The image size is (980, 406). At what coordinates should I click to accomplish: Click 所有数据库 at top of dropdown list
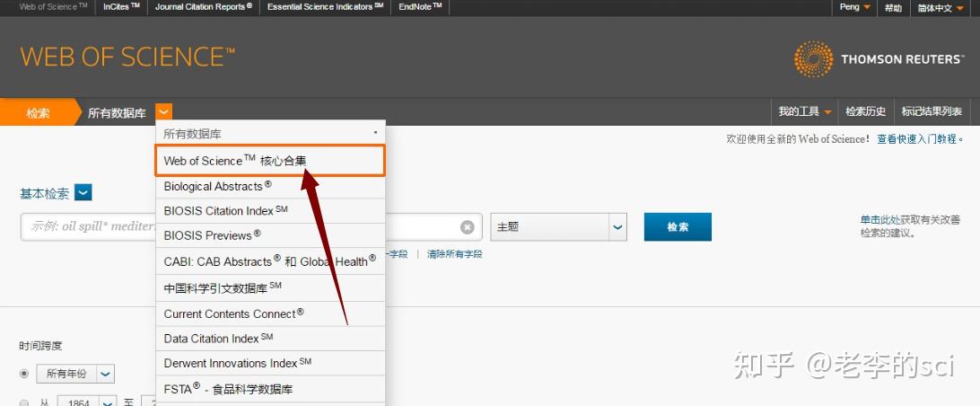270,134
